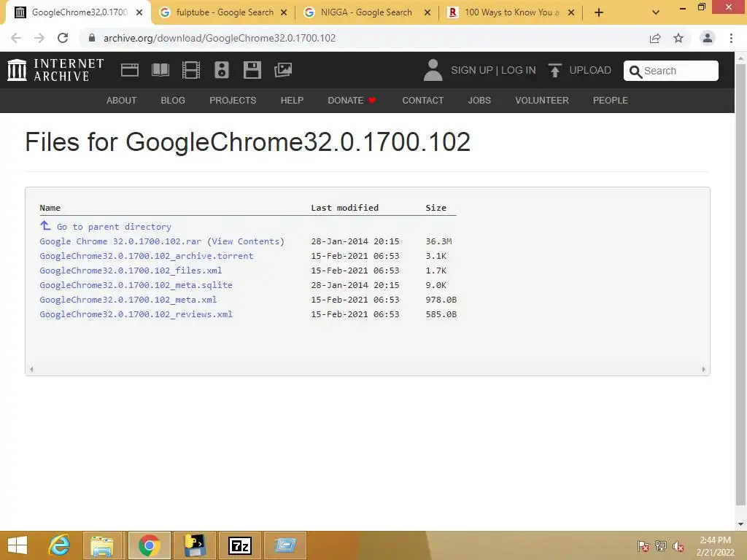The width and height of the screenshot is (747, 560).
Task: Open File Explorer from taskbar
Action: click(102, 545)
